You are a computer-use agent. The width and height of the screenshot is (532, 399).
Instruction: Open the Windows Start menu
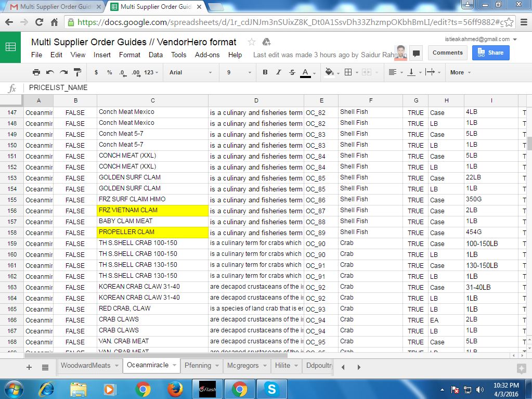[x=14, y=389]
